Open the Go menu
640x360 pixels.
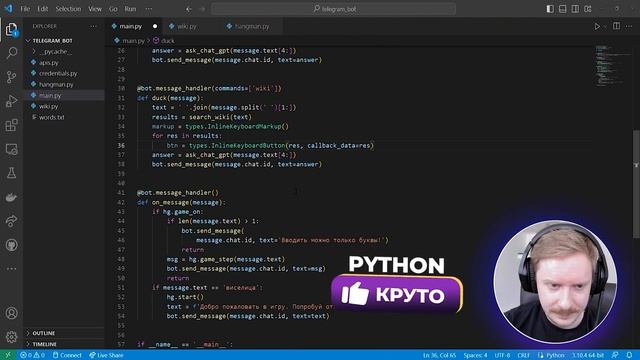(113, 9)
